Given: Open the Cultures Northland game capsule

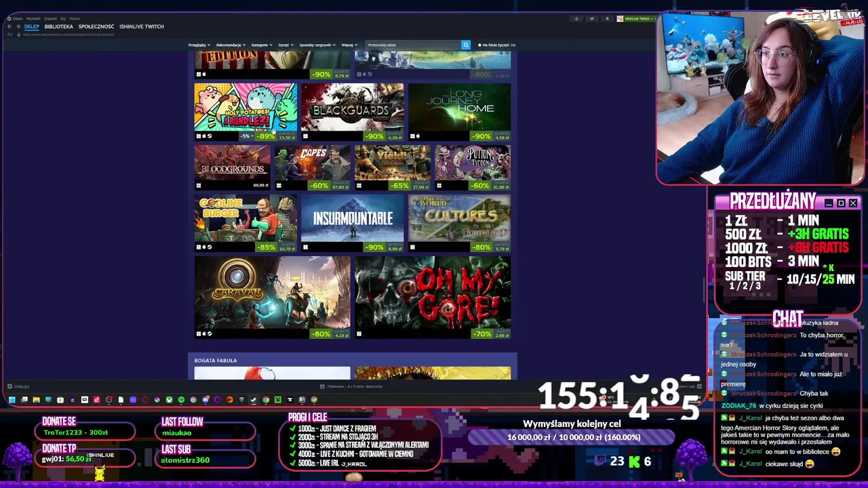Looking at the screenshot, I should pyautogui.click(x=460, y=223).
